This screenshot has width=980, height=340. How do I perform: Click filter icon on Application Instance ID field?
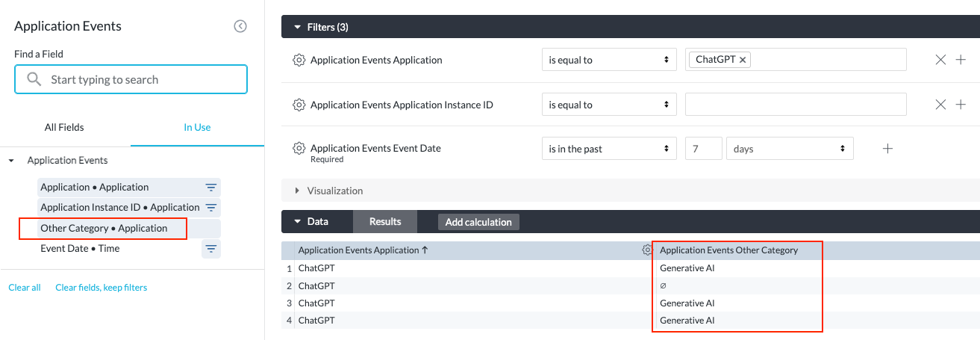[x=211, y=208]
